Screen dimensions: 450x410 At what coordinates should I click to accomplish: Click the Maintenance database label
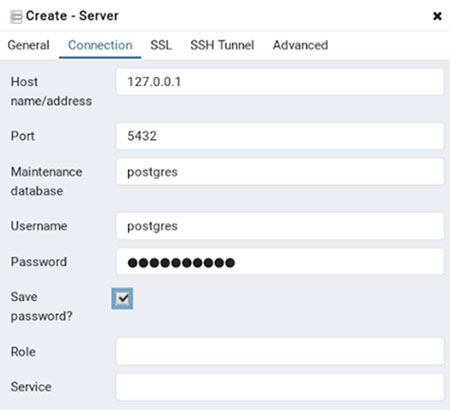point(47,181)
